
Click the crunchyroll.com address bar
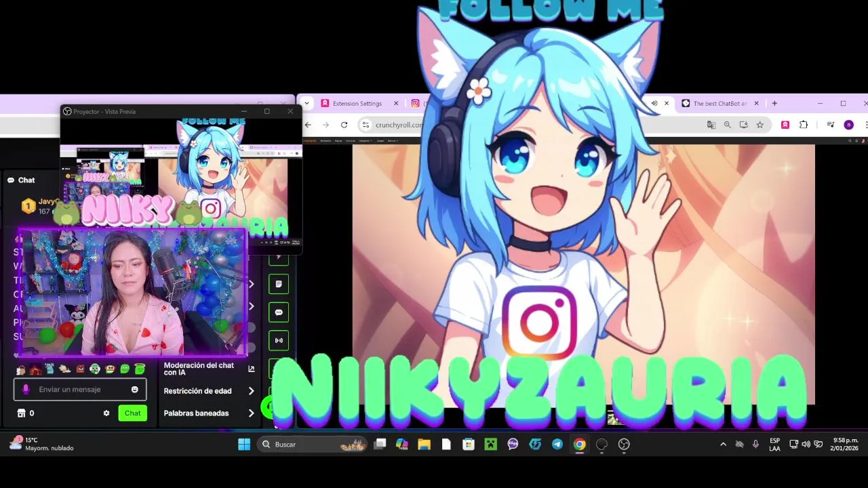(x=399, y=125)
